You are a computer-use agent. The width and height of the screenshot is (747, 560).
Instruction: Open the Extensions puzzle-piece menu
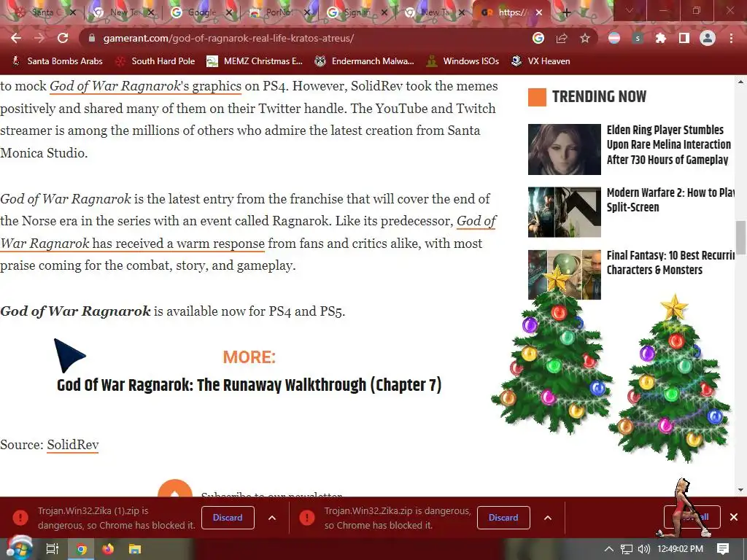(x=661, y=38)
